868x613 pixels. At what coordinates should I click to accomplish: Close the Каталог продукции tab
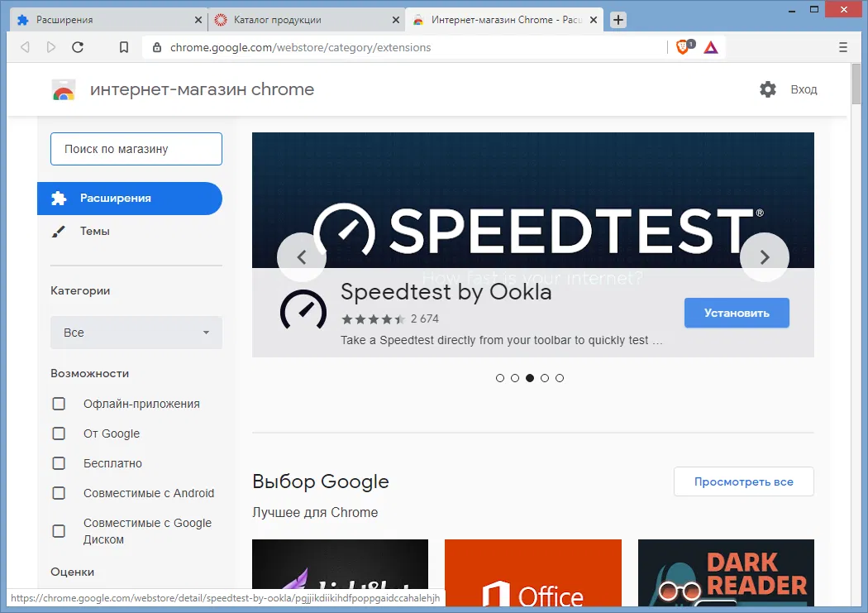coord(396,20)
